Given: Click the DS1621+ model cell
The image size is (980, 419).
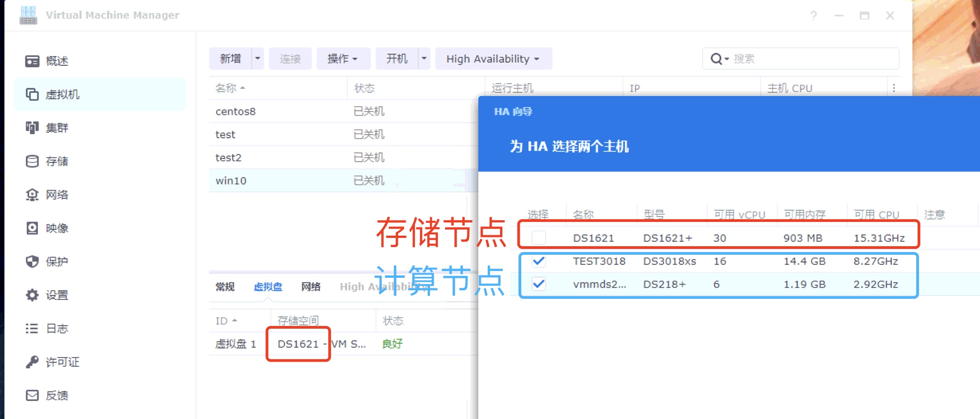Looking at the screenshot, I should point(668,238).
